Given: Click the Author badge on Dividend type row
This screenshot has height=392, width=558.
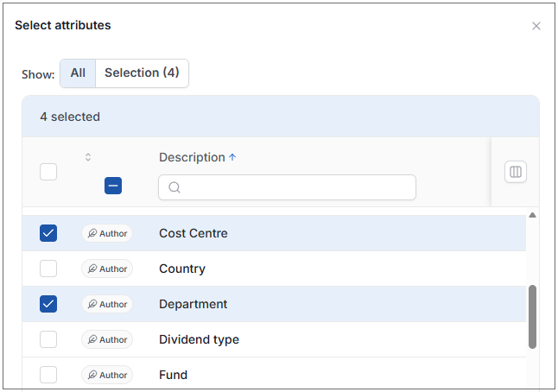Looking at the screenshot, I should (x=107, y=339).
